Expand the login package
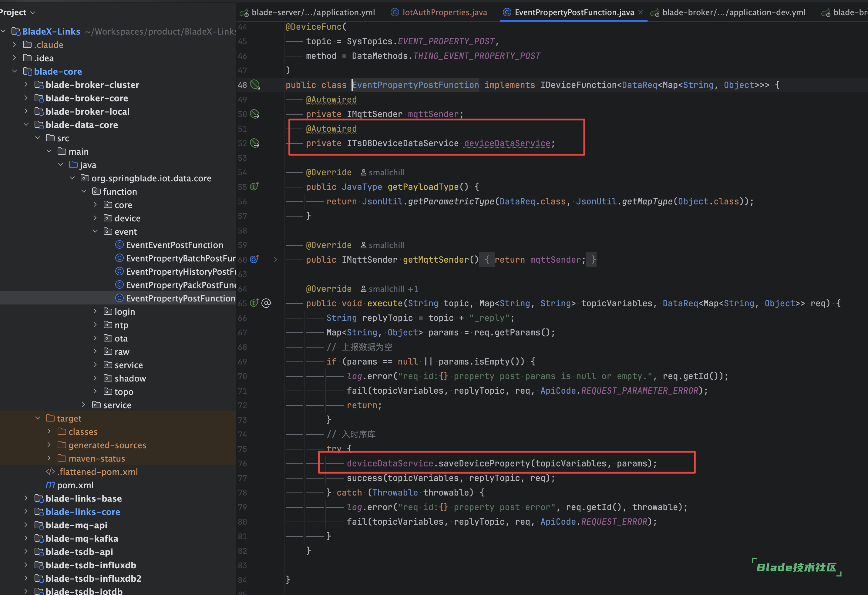Image resolution: width=868 pixels, height=595 pixels. (x=95, y=311)
